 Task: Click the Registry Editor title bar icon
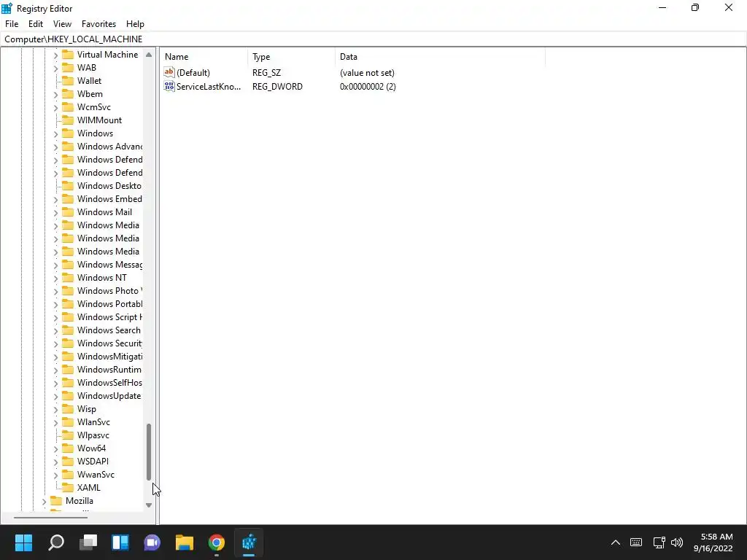(x=7, y=8)
